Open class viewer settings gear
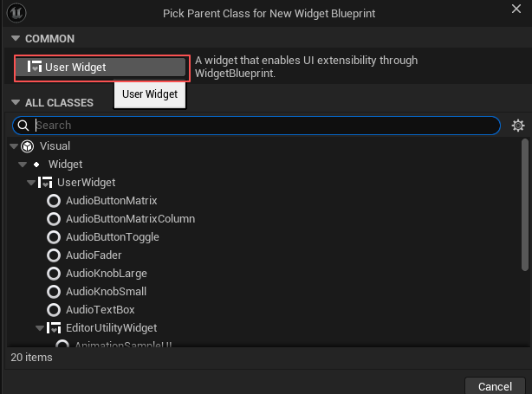 (x=518, y=126)
